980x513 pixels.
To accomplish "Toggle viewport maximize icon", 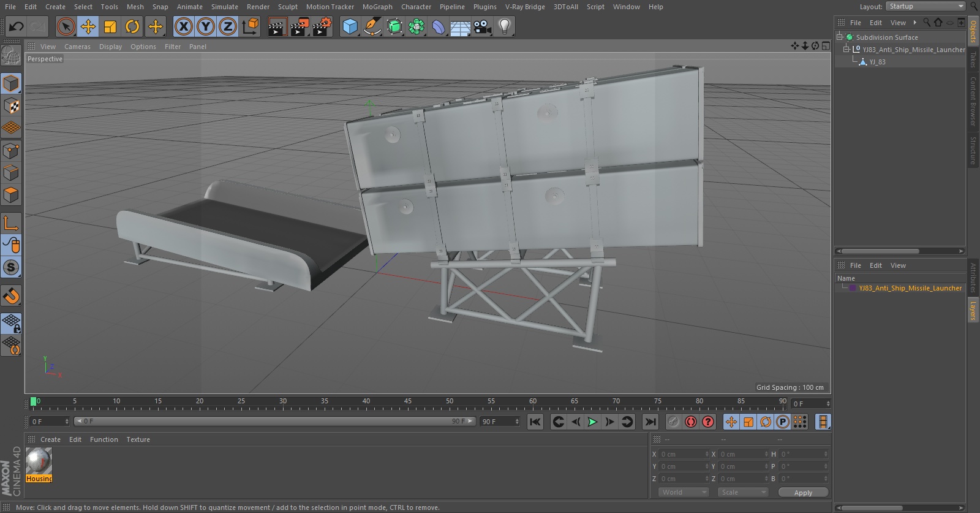I will [x=826, y=46].
